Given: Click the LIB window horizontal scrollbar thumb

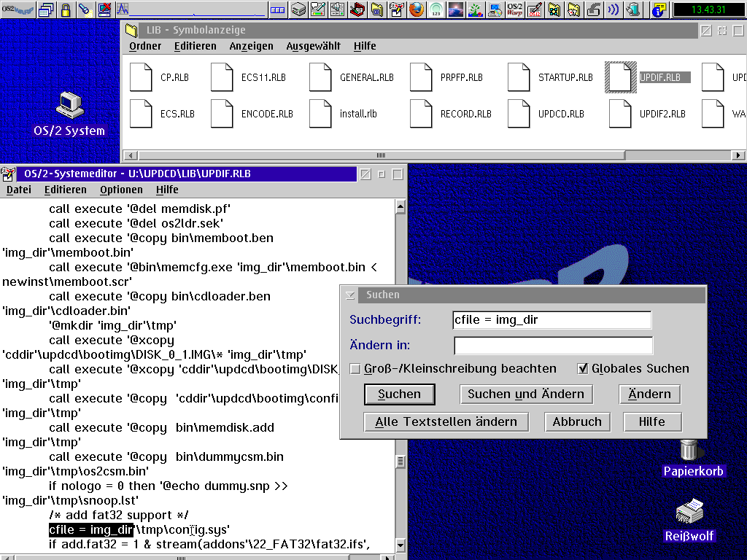Looking at the screenshot, I should (382, 155).
